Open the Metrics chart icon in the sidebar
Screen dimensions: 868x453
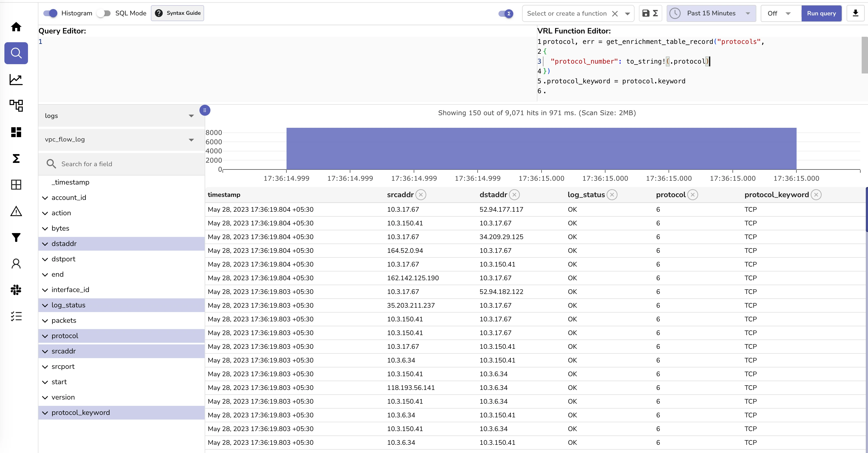(16, 80)
